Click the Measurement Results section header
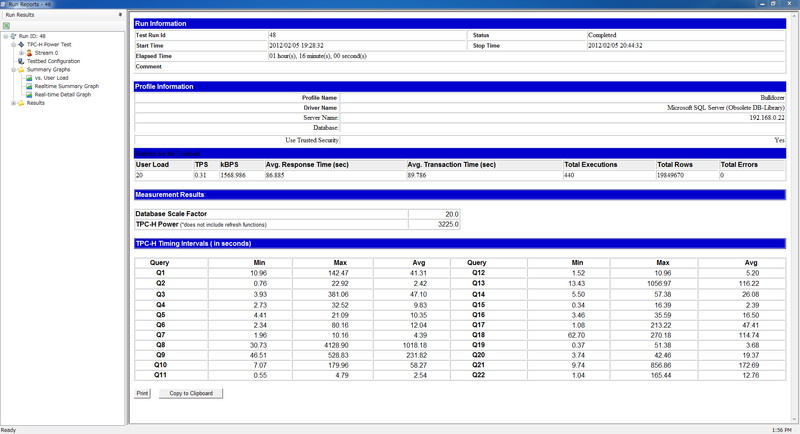This screenshot has width=800, height=434. coord(460,195)
